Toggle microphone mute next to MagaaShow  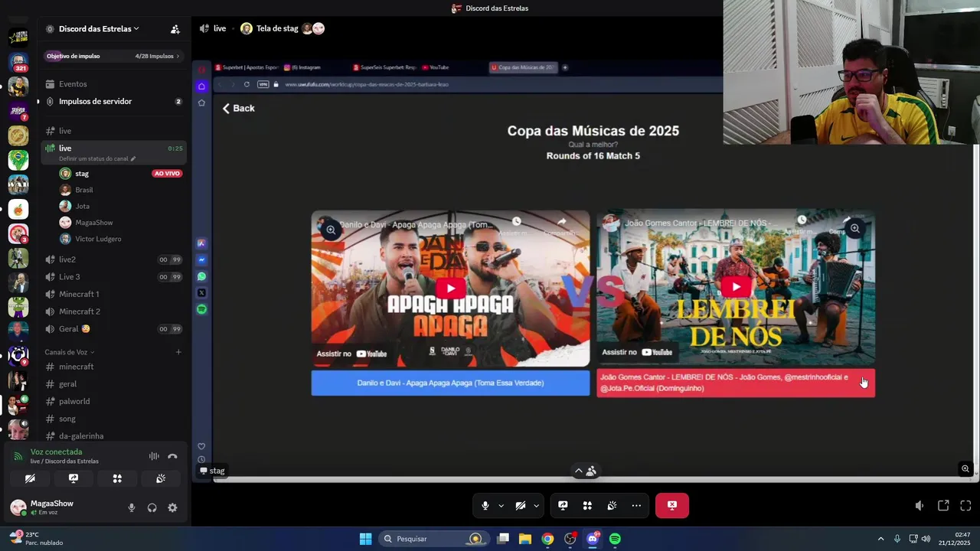pos(132,507)
